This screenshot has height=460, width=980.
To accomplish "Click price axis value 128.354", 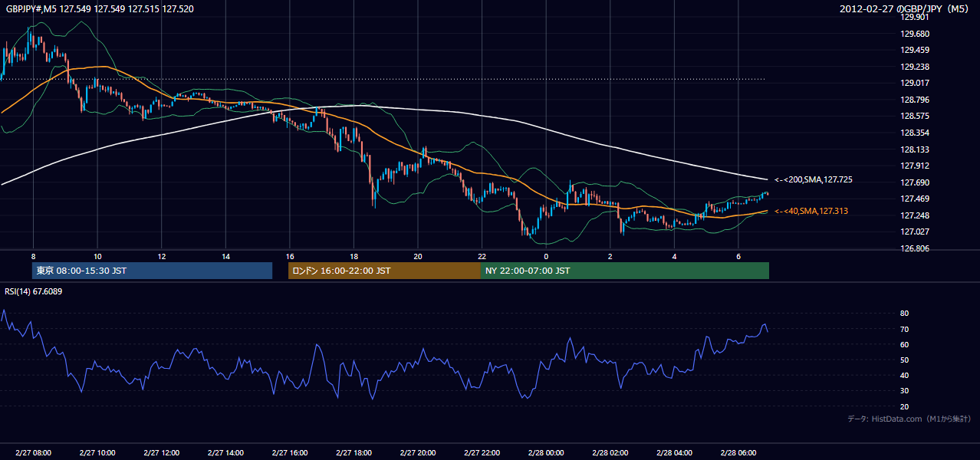I will click(x=915, y=133).
